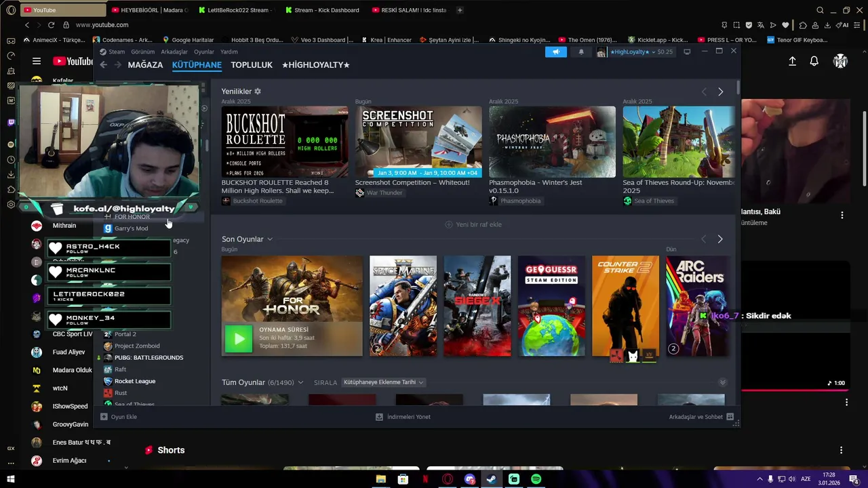
Task: Open GeoGuessr Steam Edition cover
Action: click(551, 306)
